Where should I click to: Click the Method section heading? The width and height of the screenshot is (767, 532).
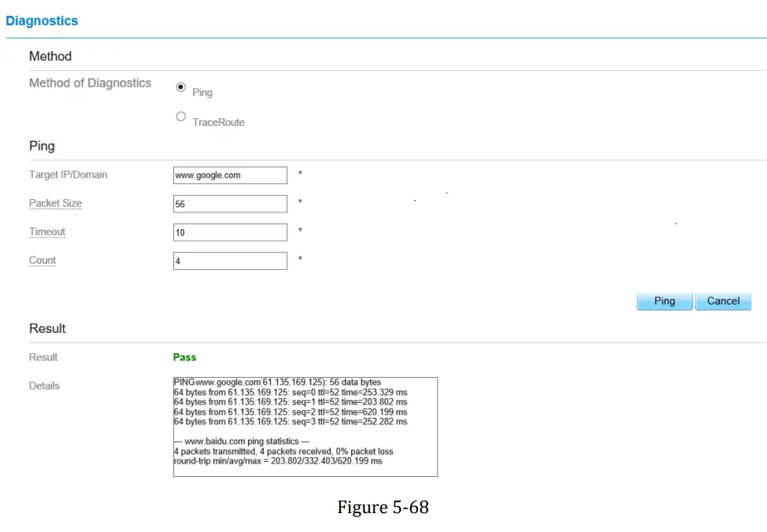pyautogui.click(x=50, y=56)
